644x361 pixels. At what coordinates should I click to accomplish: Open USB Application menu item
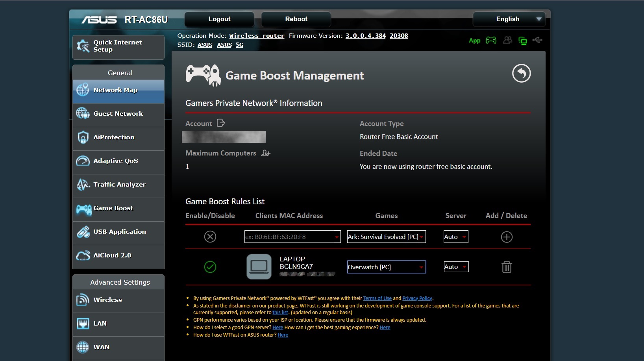(x=118, y=233)
